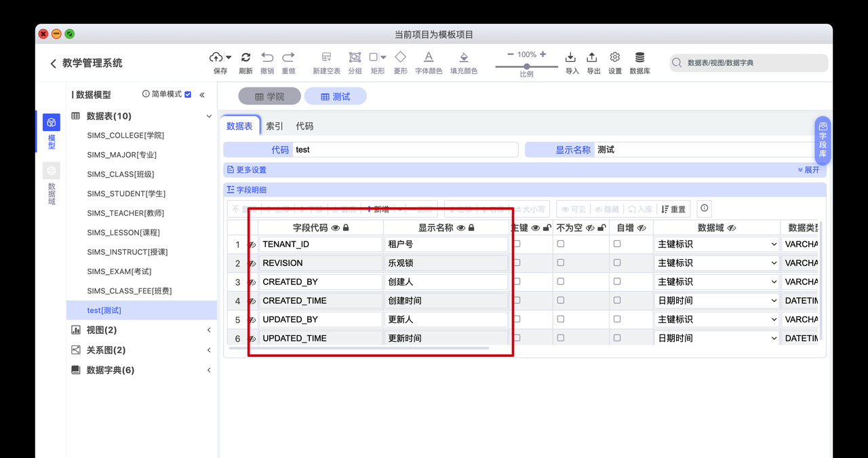Open the 数据库 database panel
868x458 pixels.
pos(639,62)
